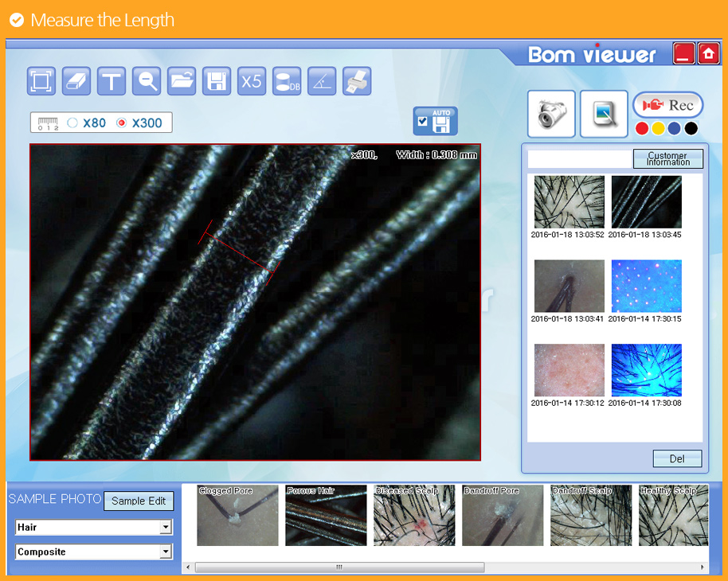Start recording with the Rec button

coord(667,105)
